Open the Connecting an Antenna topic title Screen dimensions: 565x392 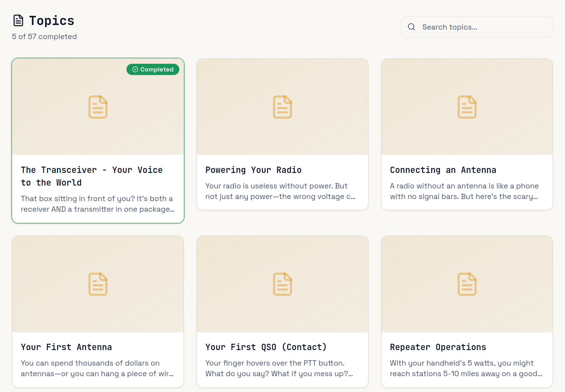[443, 170]
